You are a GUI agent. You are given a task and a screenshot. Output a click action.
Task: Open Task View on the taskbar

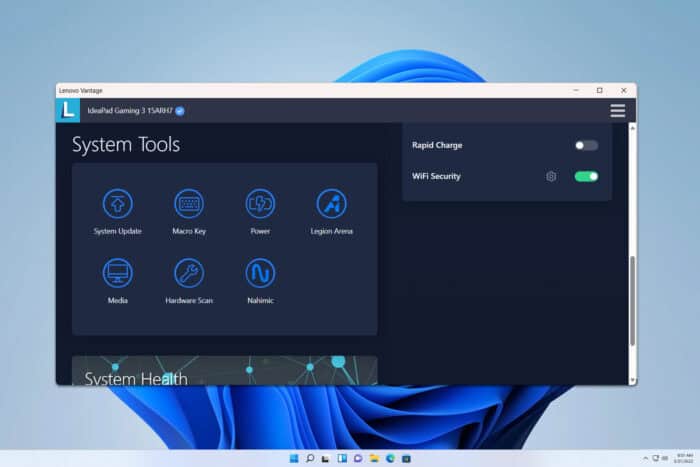click(326, 459)
